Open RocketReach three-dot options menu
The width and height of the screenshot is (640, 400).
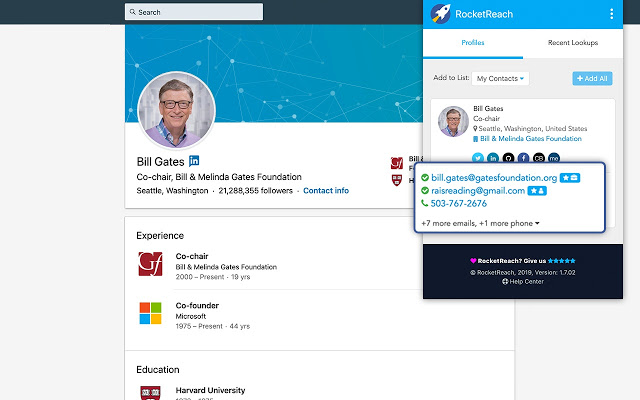611,14
